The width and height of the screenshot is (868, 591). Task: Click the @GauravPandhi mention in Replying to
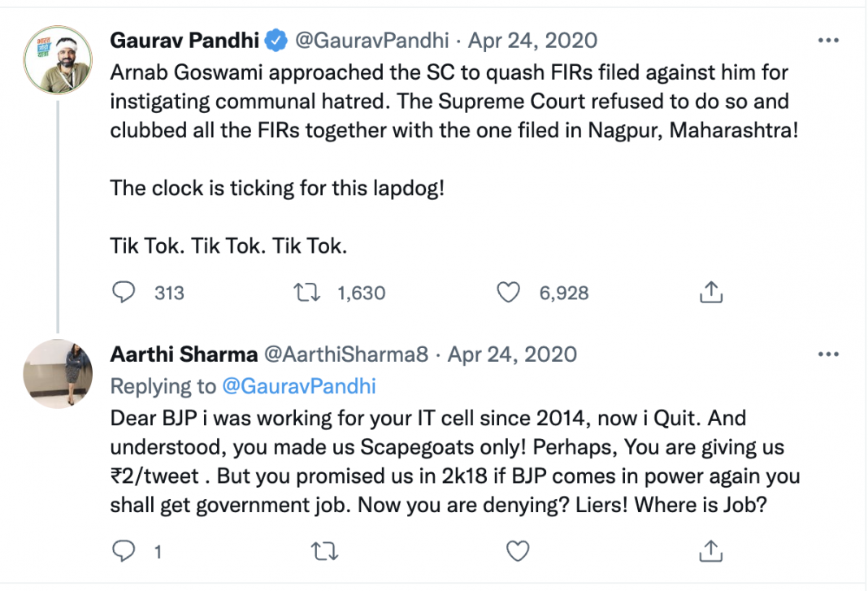[x=298, y=386]
